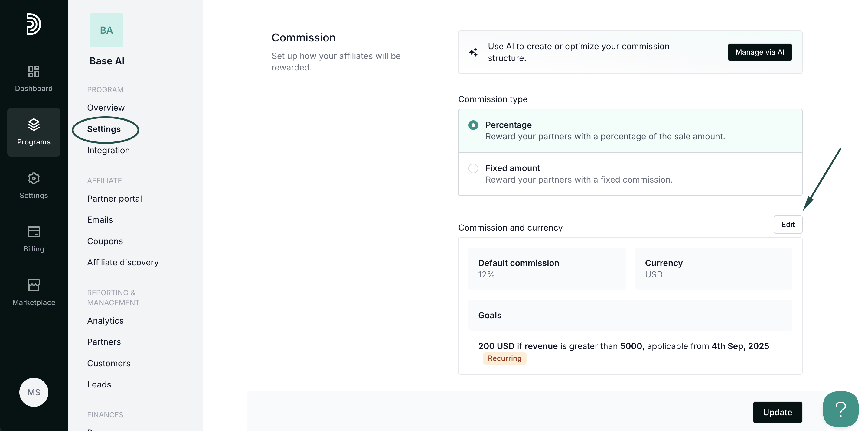Edit commission and currency
The height and width of the screenshot is (431, 868).
pos(788,225)
